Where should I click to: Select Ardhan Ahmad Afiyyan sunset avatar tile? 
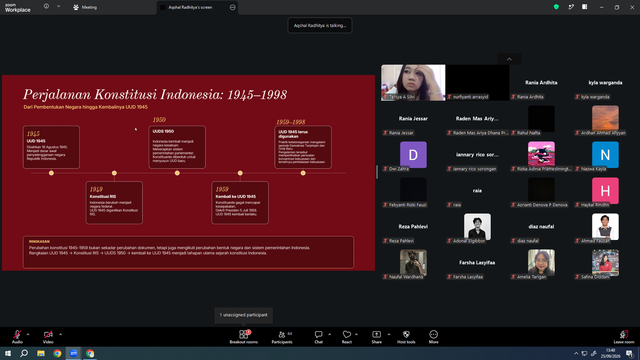605,118
